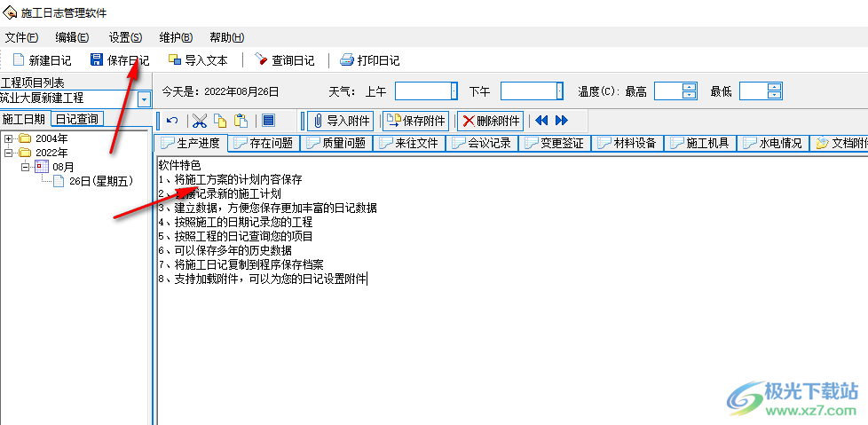Select the 26日(星期五) diary entry
Screen dimensions: 868x425
(x=93, y=181)
